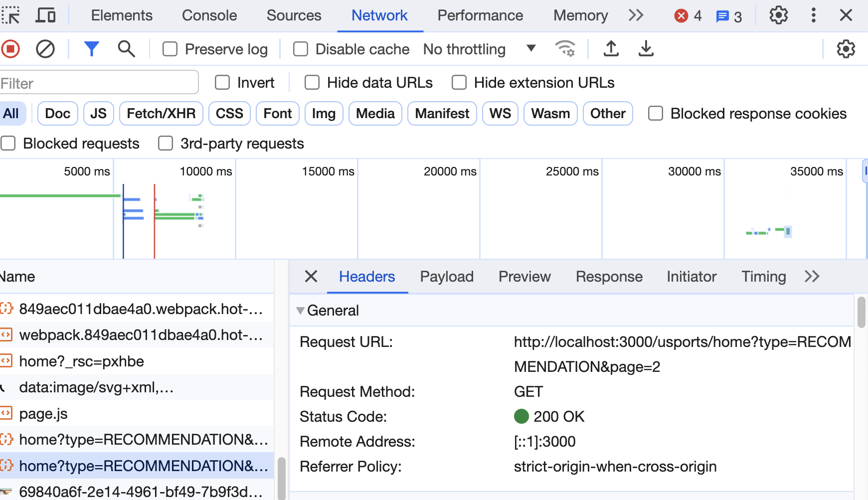Filter requests by Fetch/XHR
This screenshot has width=868, height=500.
(x=161, y=114)
